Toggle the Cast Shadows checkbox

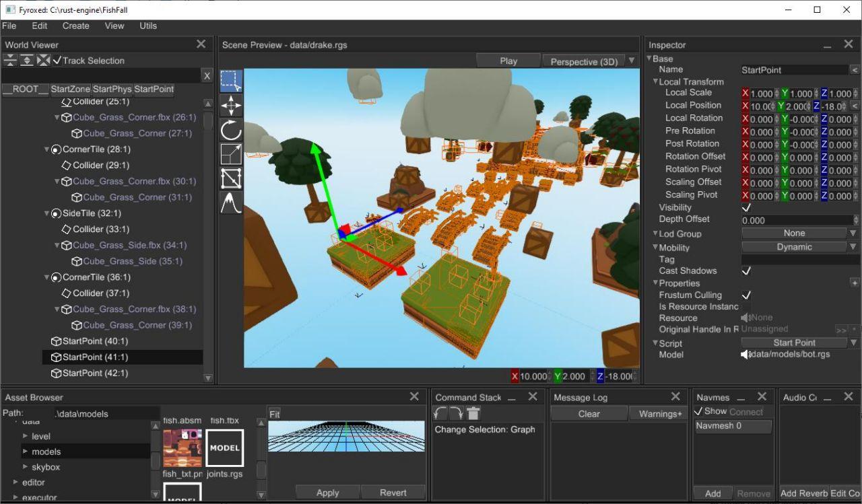[746, 271]
